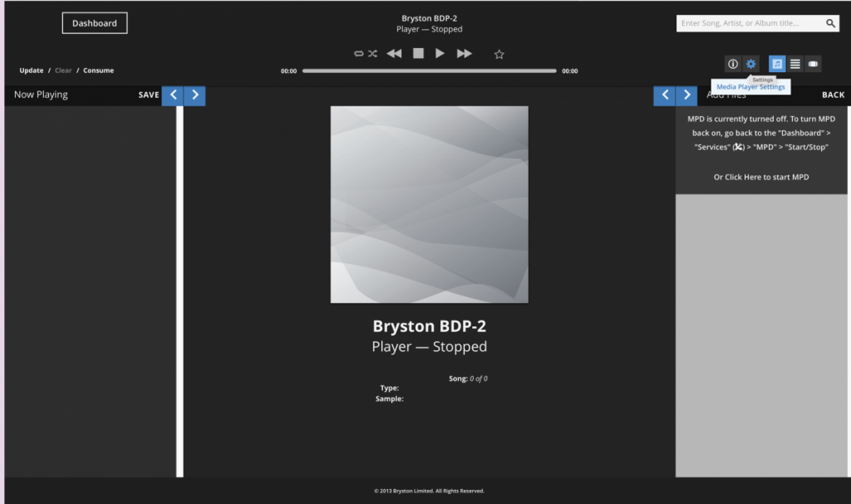851x504 pixels.
Task: Switch to the album art music note view
Action: 777,64
